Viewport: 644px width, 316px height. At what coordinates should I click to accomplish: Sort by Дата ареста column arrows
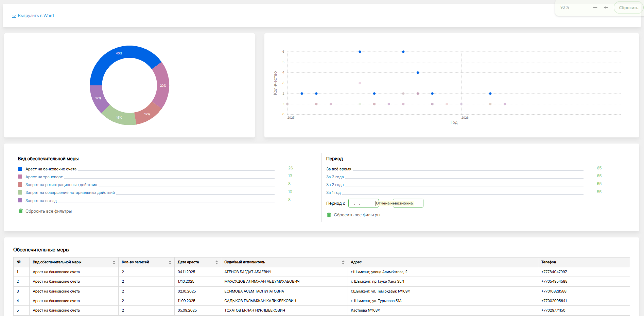point(216,262)
